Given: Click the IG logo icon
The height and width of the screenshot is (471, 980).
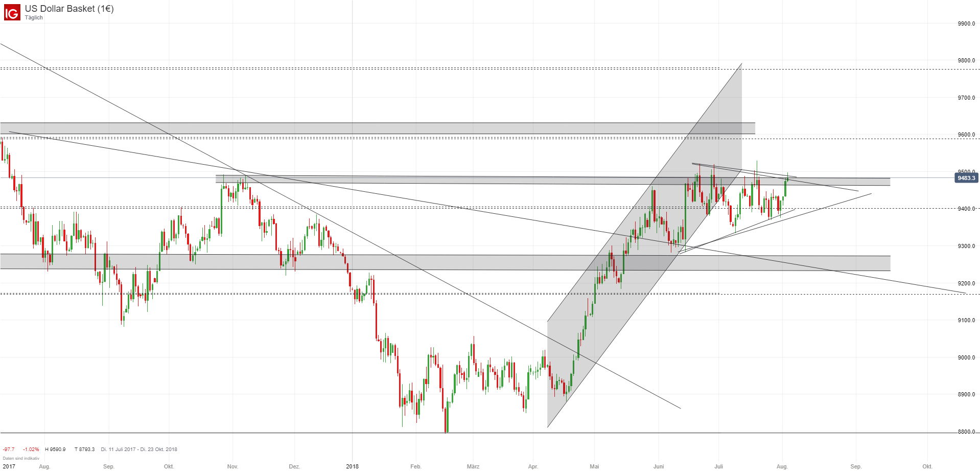Looking at the screenshot, I should click(12, 12).
